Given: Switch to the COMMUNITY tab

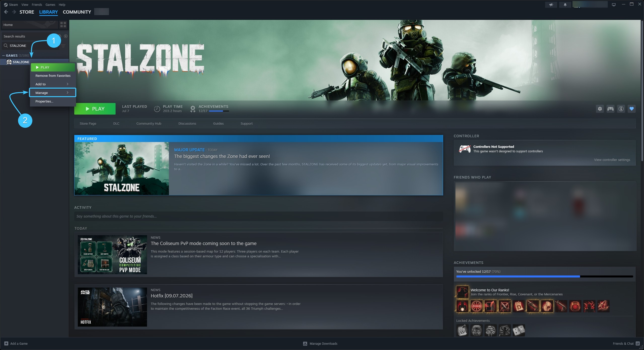Looking at the screenshot, I should click(x=77, y=12).
